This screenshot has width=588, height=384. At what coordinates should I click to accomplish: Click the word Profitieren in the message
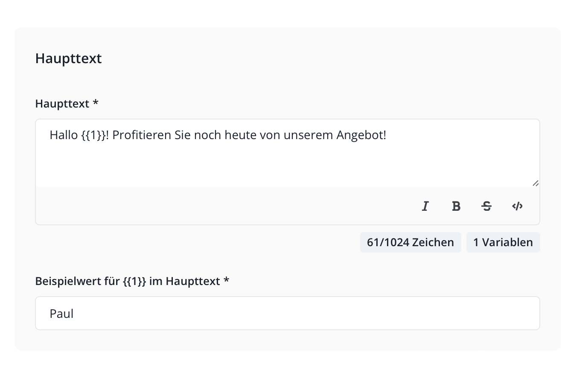(142, 135)
